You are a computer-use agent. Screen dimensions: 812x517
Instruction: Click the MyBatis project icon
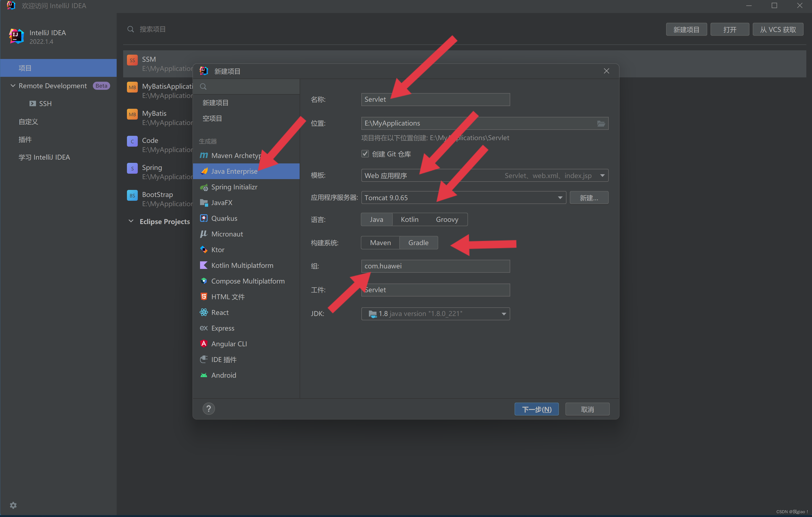click(132, 114)
